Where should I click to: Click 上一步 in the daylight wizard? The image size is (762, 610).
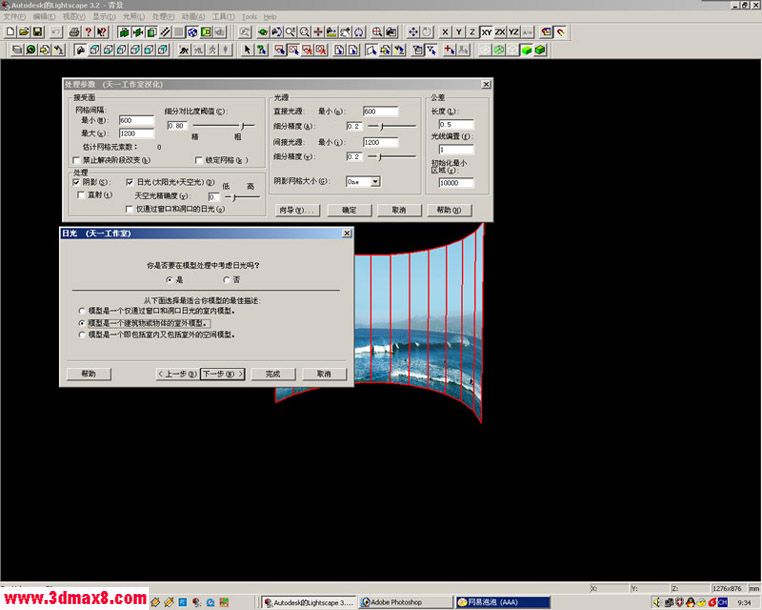[177, 374]
